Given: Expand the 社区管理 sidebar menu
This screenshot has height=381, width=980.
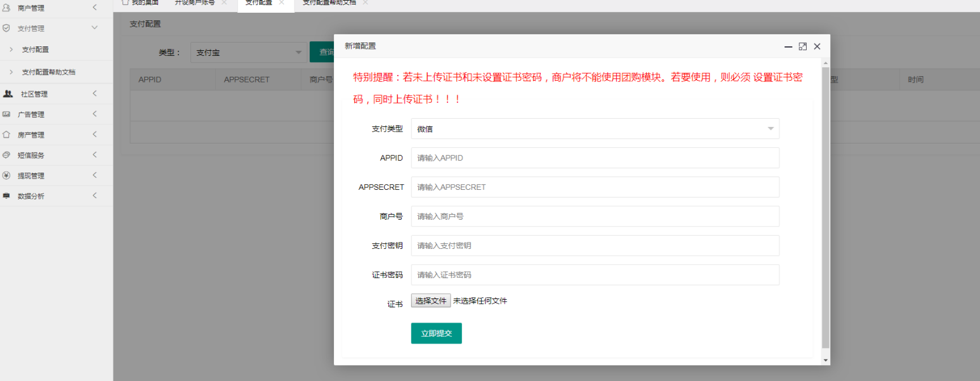Looking at the screenshot, I should tap(95, 94).
